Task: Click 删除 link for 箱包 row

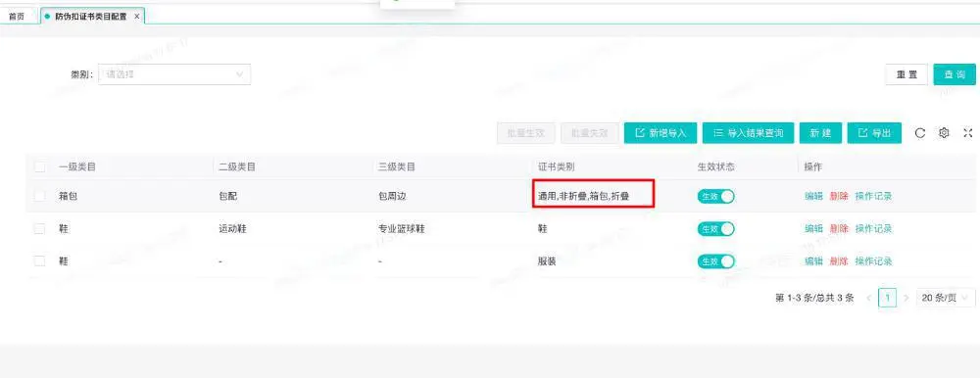Action: point(839,196)
